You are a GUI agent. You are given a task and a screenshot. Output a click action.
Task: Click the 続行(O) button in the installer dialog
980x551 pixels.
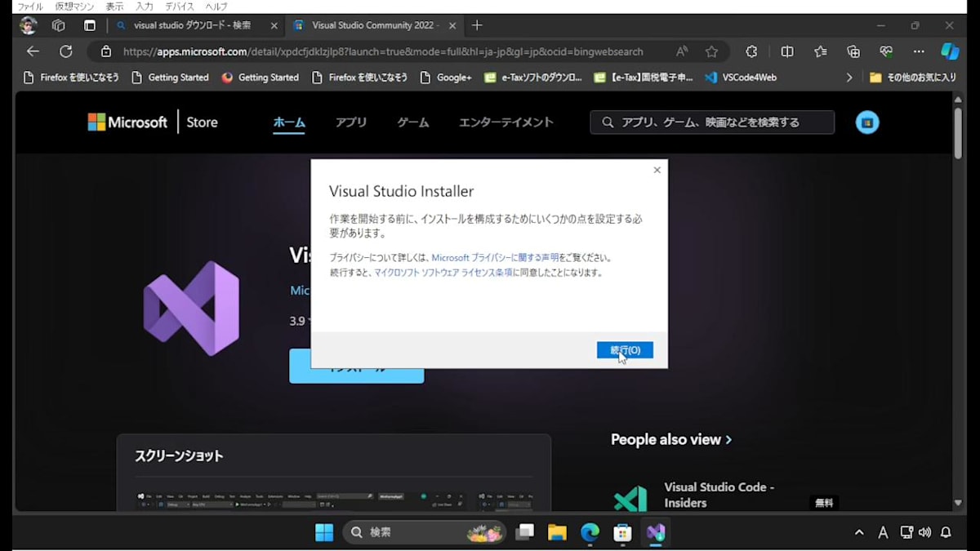pos(625,349)
